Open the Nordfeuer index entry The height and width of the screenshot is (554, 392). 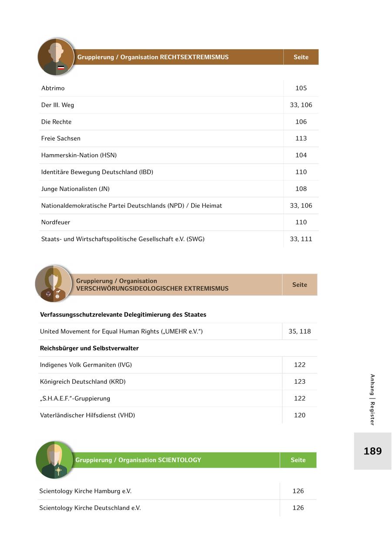point(56,222)
